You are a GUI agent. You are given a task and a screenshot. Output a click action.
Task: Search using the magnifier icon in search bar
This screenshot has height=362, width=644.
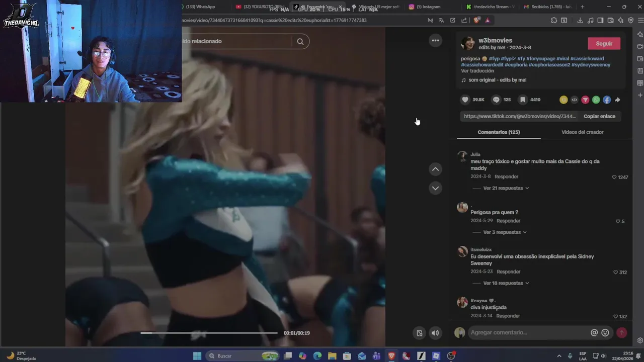point(300,41)
